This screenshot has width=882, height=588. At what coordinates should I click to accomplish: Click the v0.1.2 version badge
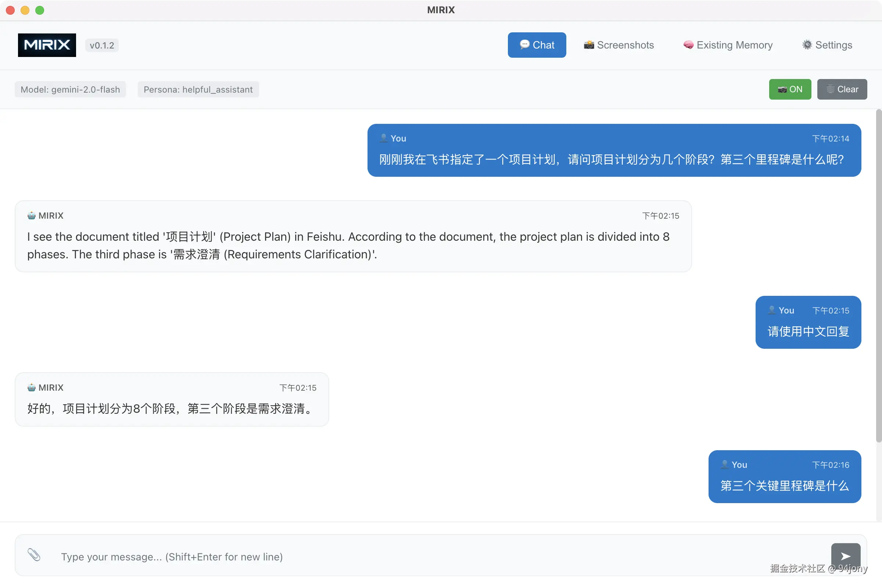[x=102, y=45]
